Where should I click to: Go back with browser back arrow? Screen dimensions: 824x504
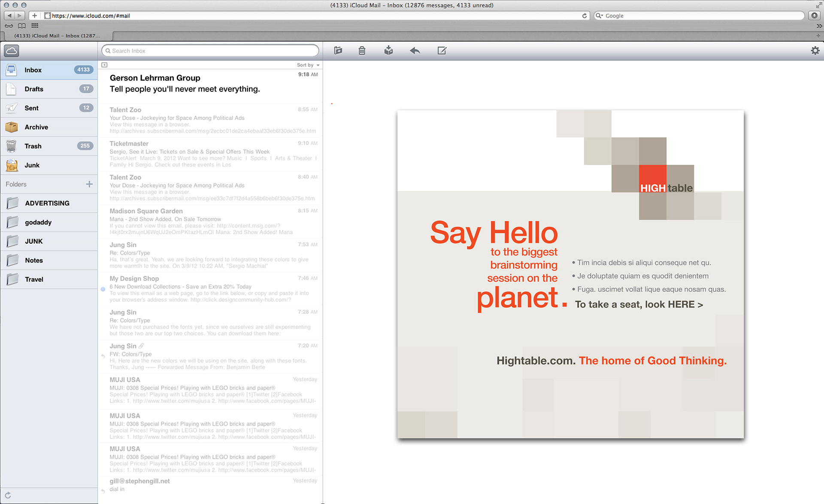[9, 15]
